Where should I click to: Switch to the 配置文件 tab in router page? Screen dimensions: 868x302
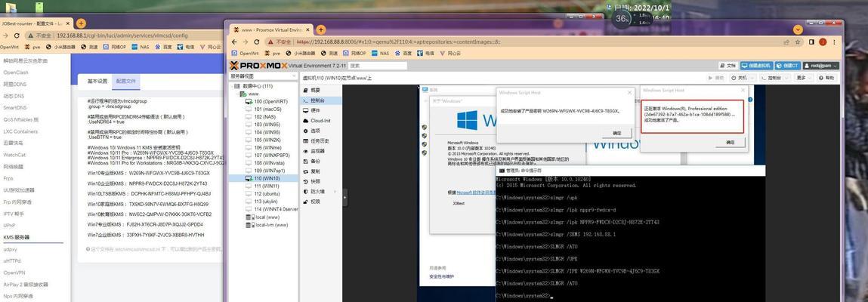click(x=125, y=82)
